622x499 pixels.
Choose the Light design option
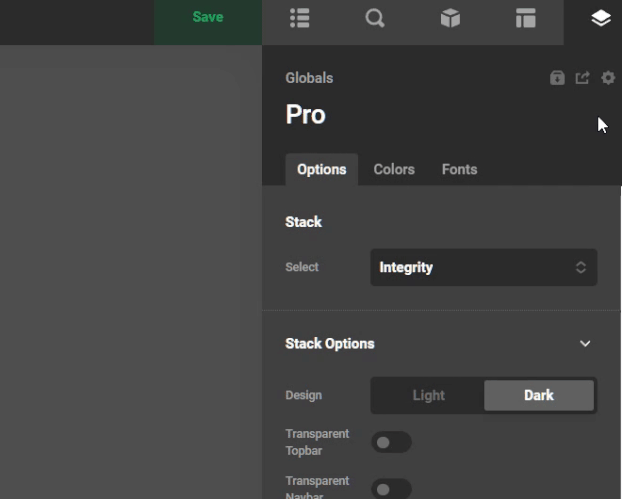(428, 395)
